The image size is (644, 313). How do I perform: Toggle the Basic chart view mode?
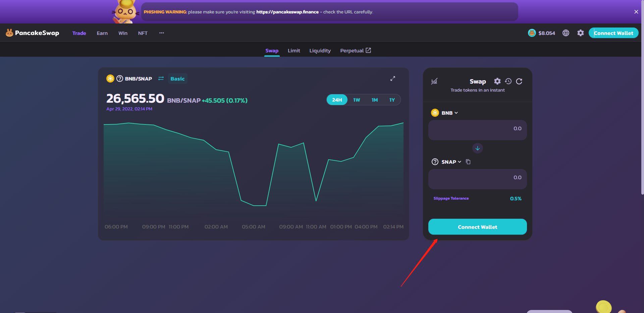tap(177, 79)
